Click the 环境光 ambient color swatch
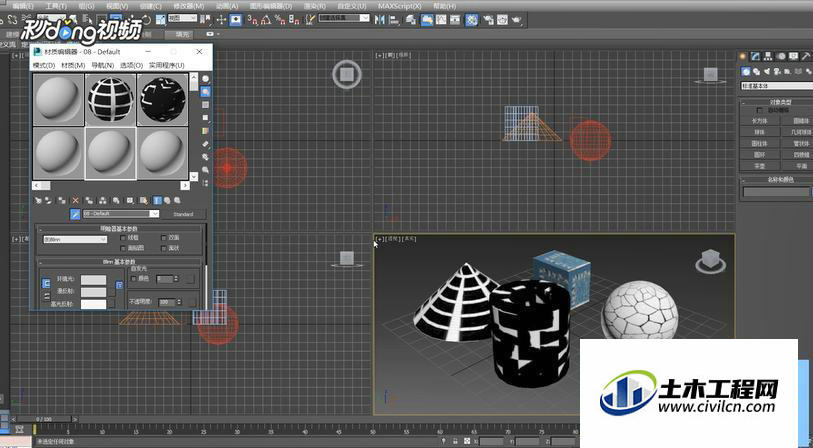This screenshot has height=448, width=813. click(93, 280)
